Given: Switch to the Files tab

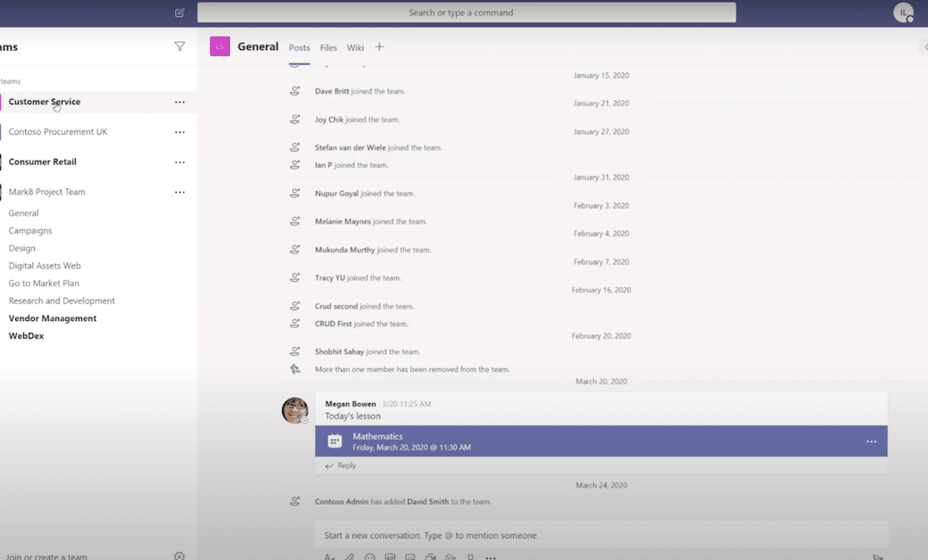Looking at the screenshot, I should point(328,48).
